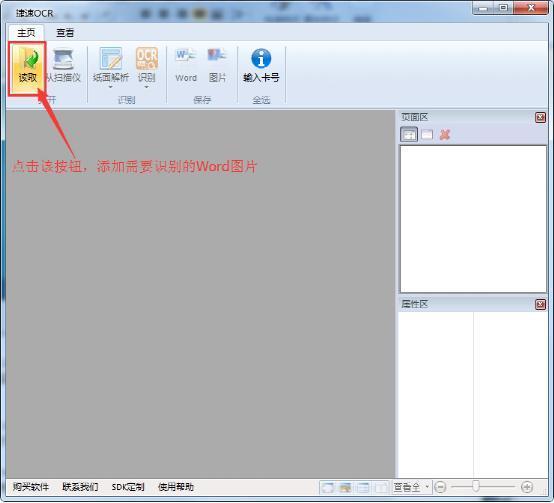Select thumbnail view in page panel toolbar
This screenshot has width=554, height=503.
(409, 135)
